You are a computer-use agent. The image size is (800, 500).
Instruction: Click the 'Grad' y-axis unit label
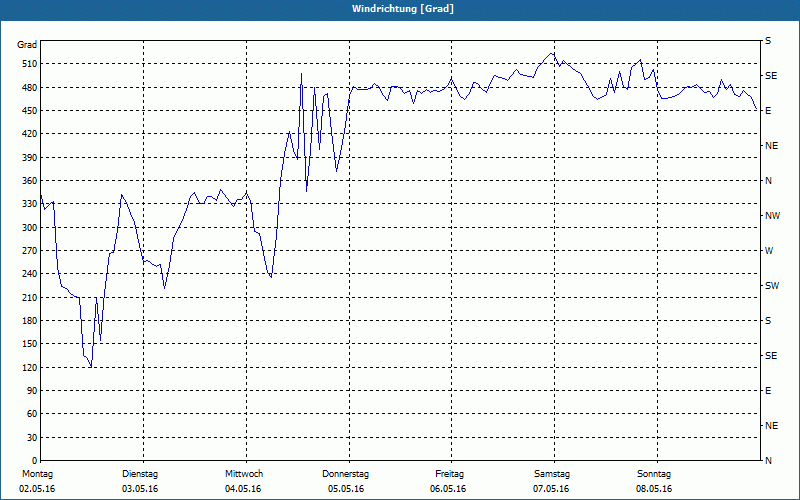tap(27, 45)
